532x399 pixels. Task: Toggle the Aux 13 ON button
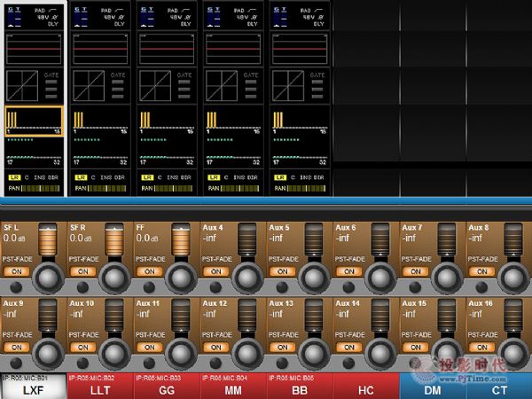281,347
